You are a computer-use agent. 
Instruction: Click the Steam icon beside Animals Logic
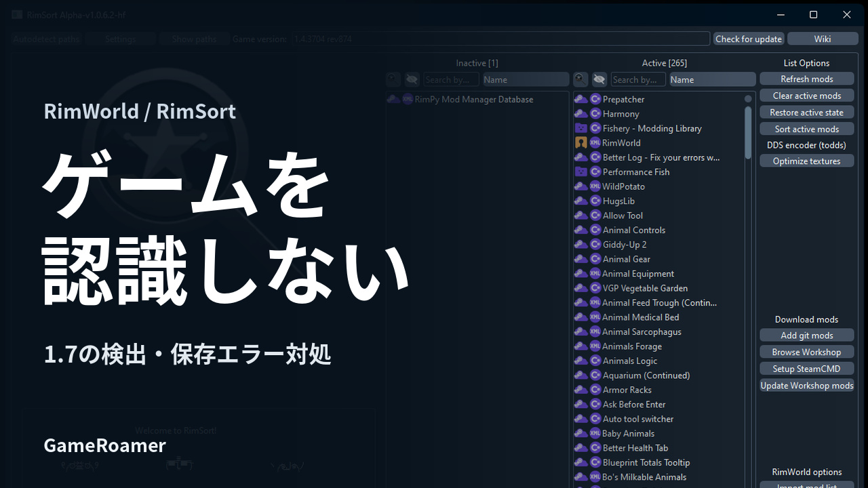tap(581, 361)
